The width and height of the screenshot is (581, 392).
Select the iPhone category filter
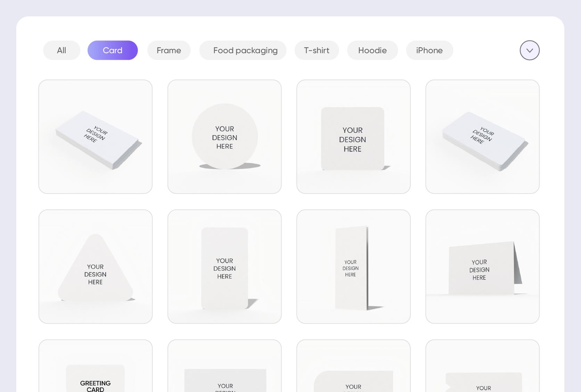(x=429, y=50)
